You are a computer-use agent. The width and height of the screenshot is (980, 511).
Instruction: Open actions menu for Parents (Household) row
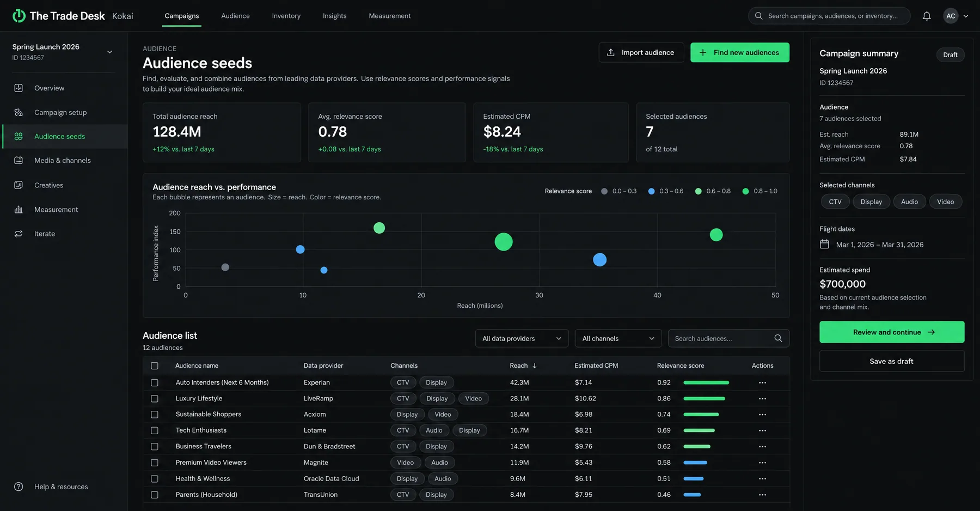762,495
